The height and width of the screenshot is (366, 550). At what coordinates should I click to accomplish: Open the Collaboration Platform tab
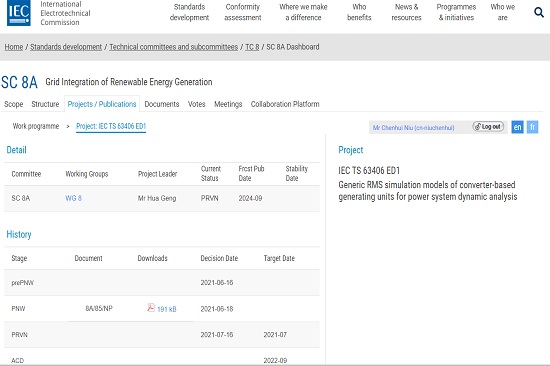pyautogui.click(x=285, y=104)
